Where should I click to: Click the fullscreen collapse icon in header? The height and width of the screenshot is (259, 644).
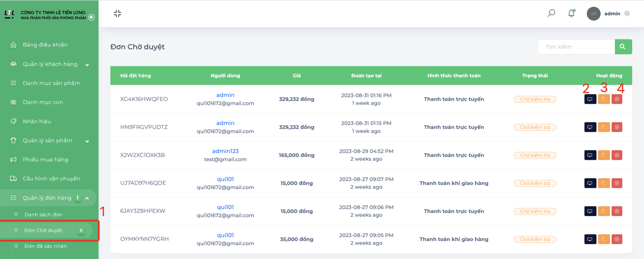pos(117,14)
